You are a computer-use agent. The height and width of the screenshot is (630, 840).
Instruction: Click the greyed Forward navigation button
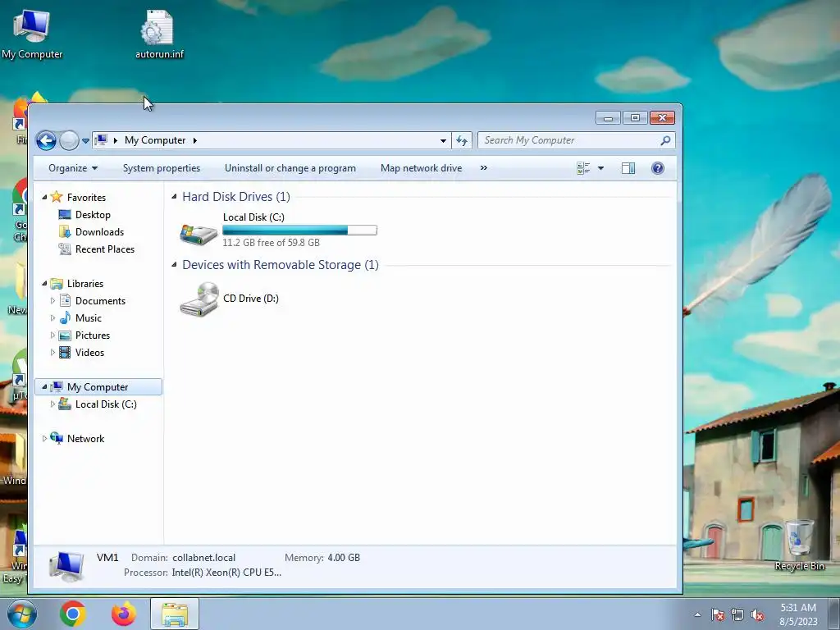coord(69,140)
